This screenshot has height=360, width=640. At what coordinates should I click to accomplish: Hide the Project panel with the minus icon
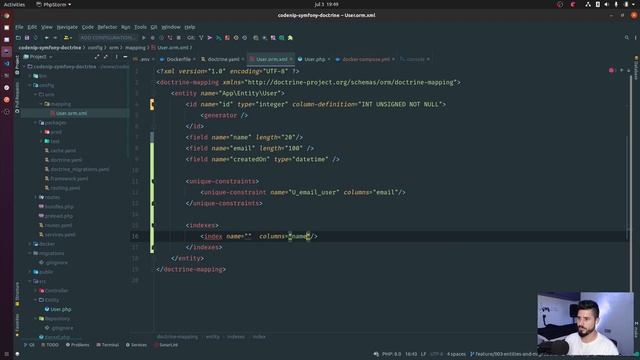point(125,57)
